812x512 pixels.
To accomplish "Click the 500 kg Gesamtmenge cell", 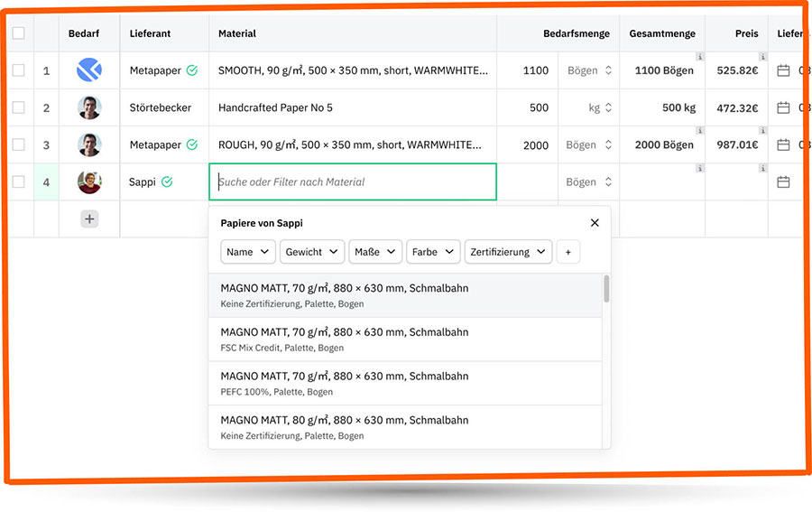I will click(662, 107).
